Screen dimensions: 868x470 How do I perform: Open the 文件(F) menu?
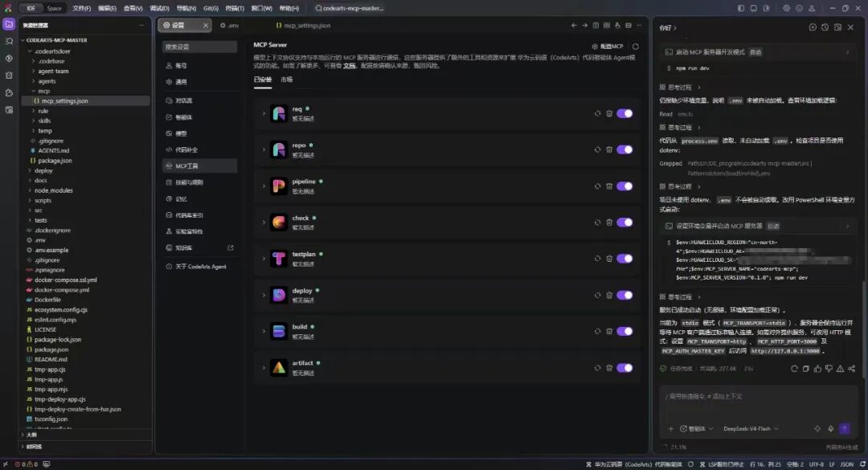pyautogui.click(x=81, y=8)
